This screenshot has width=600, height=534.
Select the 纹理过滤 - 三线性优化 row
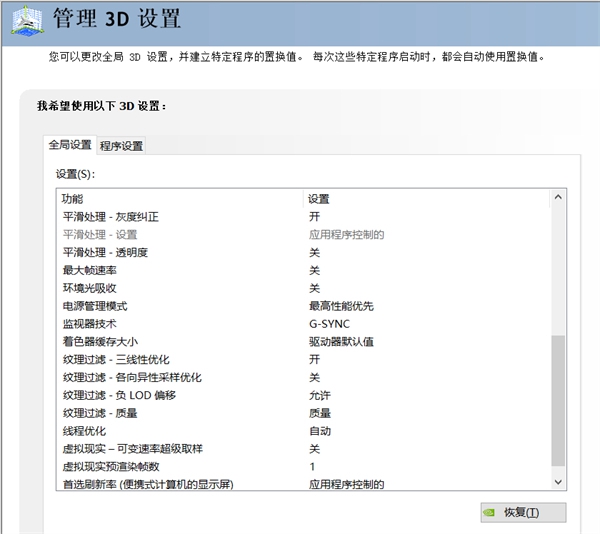[304, 360]
